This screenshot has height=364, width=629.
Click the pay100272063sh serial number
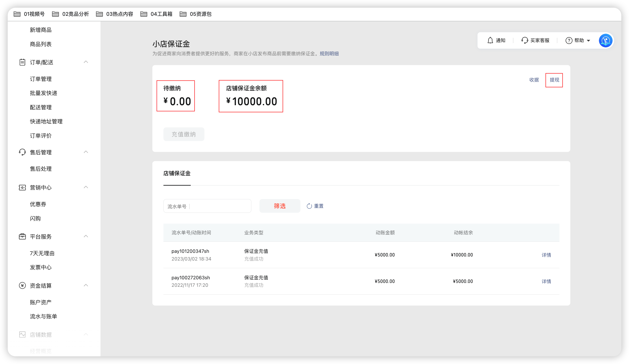pos(191,278)
